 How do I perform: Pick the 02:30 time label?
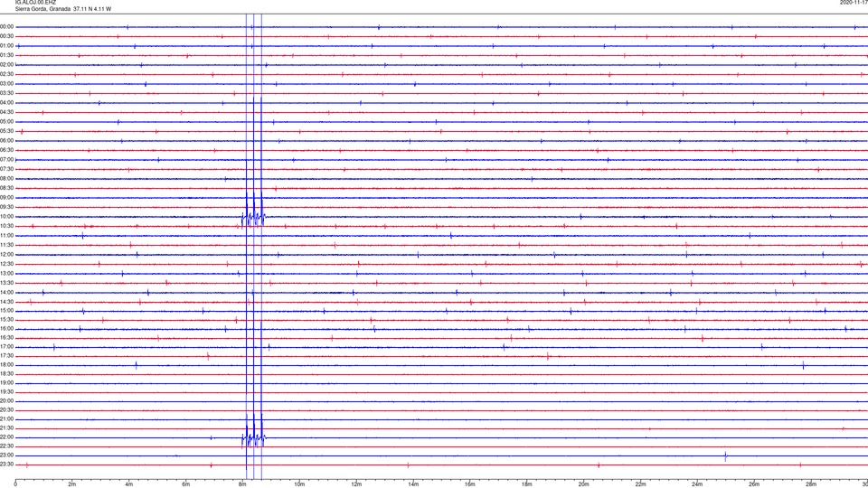[6, 74]
